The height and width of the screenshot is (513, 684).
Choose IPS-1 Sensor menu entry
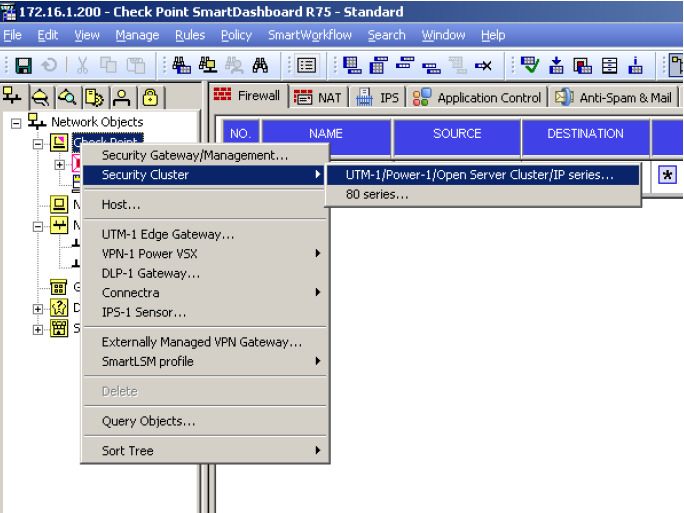point(205,312)
